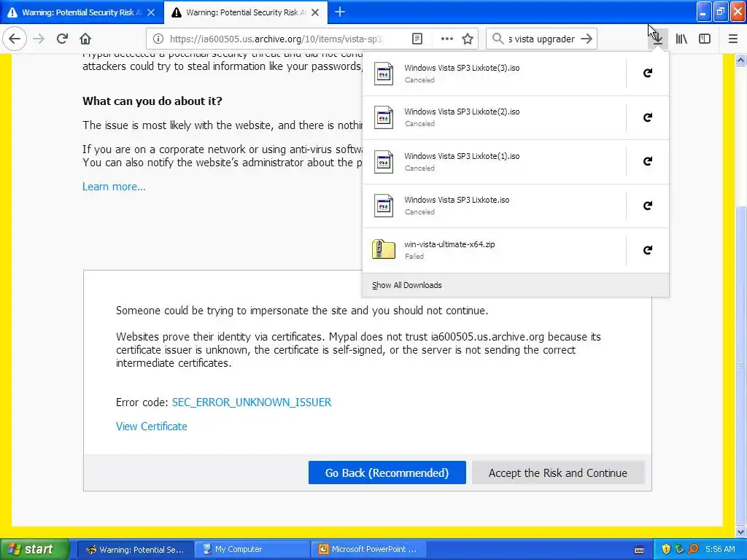Retry download of Windows Vista SP3 Lixkote(1).iso
The height and width of the screenshot is (560, 747).
pyautogui.click(x=648, y=161)
